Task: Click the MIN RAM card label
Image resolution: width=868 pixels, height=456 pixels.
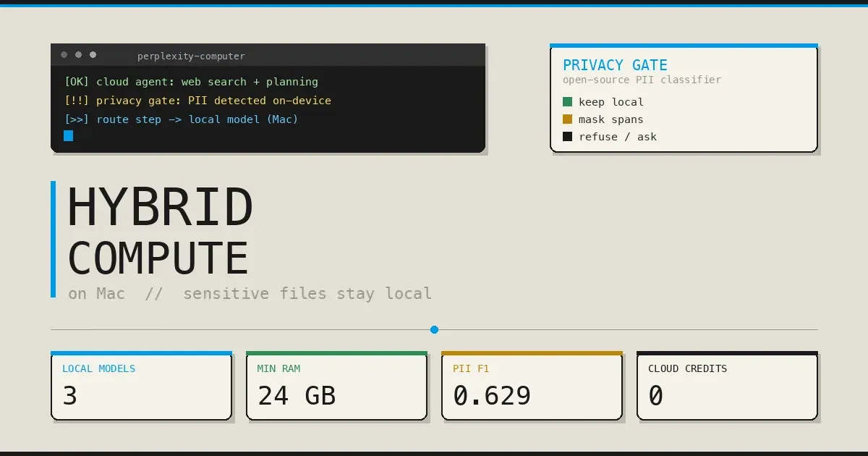Action: (x=278, y=368)
